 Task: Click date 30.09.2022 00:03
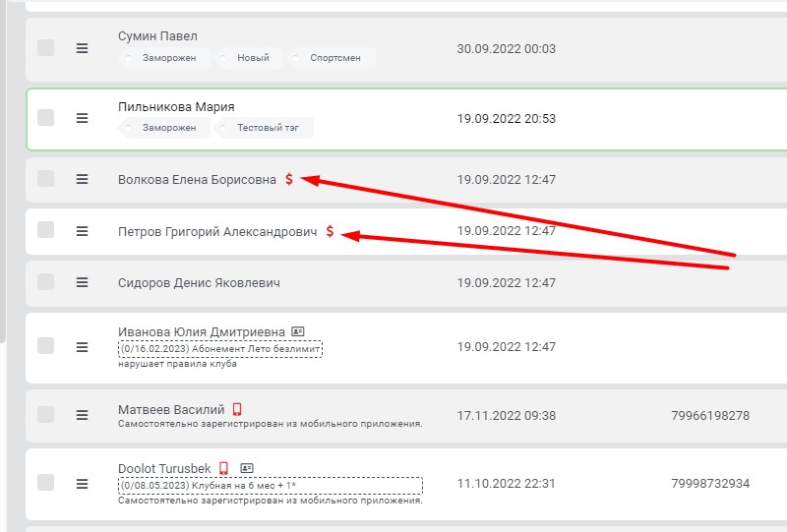click(506, 49)
